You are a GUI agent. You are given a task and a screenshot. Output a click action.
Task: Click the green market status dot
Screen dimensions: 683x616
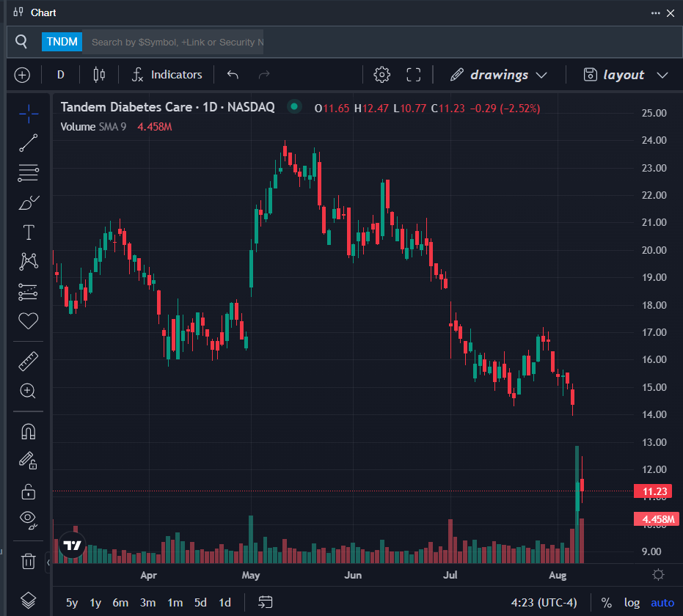[x=294, y=106]
